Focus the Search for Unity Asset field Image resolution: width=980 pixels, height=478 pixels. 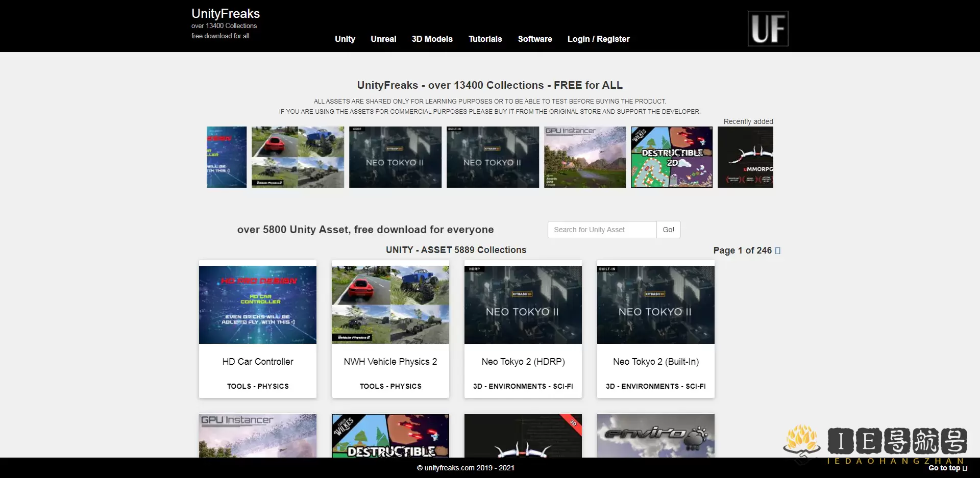coord(602,230)
